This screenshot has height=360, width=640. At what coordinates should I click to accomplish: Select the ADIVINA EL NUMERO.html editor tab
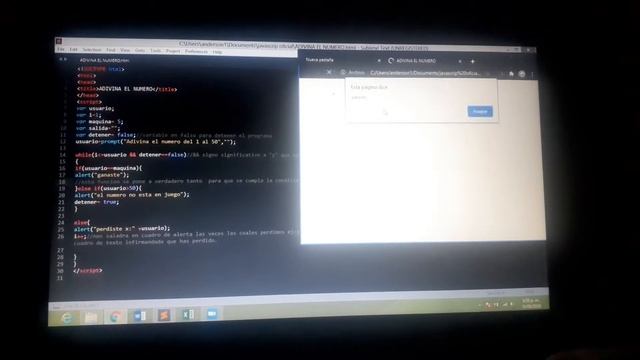(x=104, y=60)
